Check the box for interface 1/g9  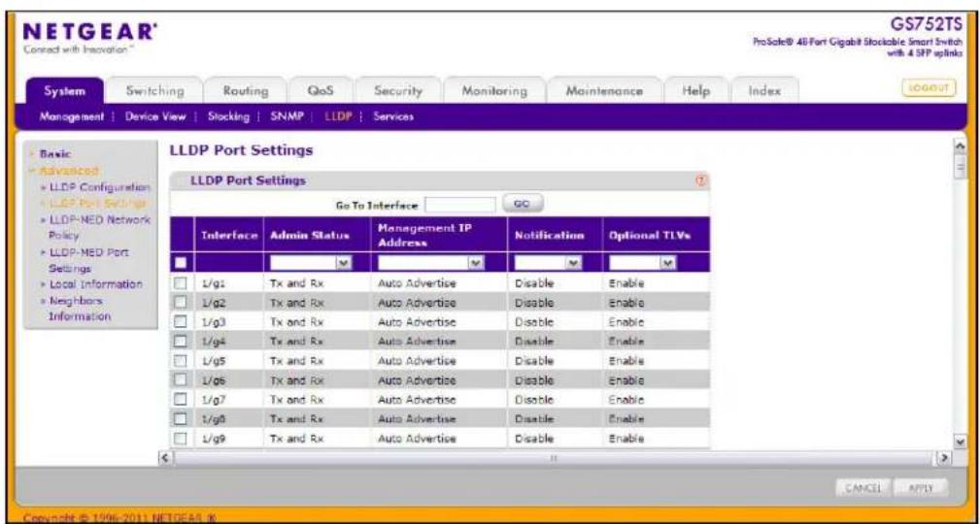182,439
